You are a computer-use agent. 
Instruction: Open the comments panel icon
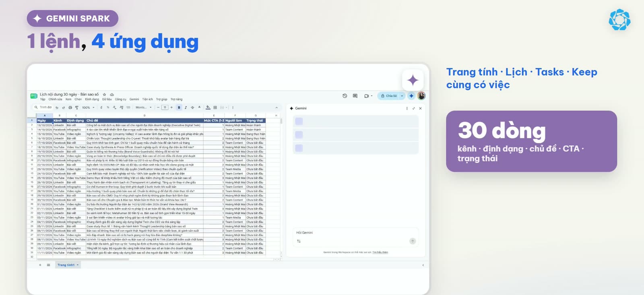[355, 96]
